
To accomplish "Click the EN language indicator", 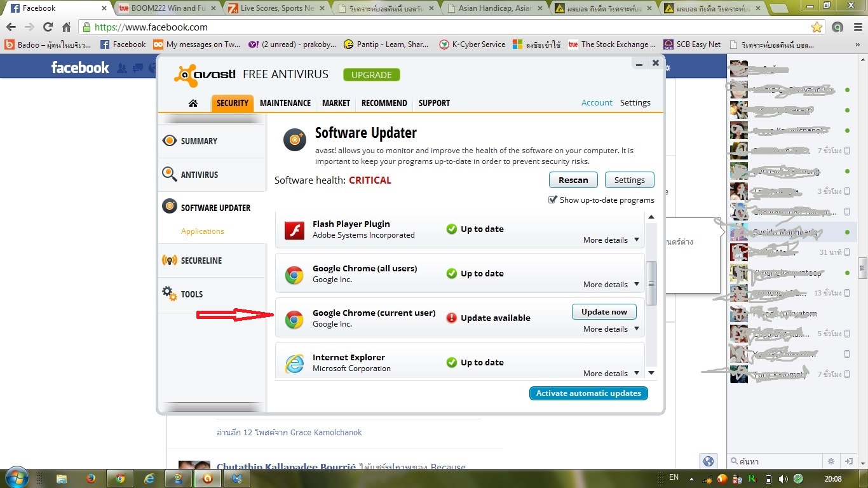I will [674, 477].
